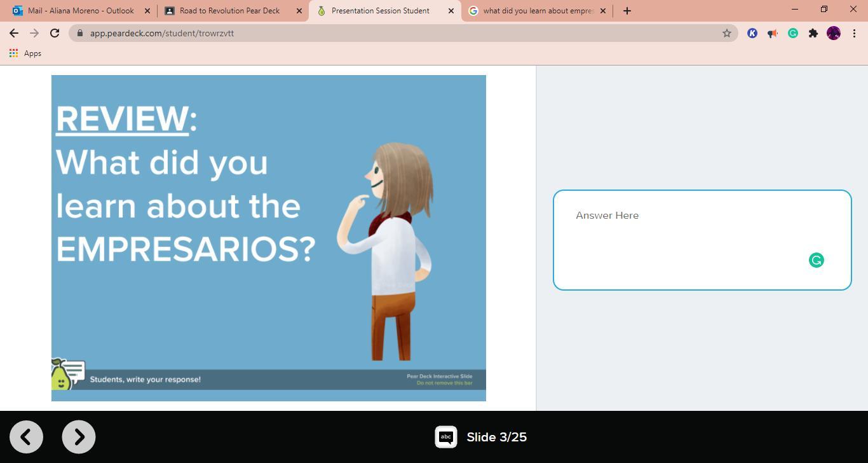Reload the Pear Deck page
Viewport: 868px width, 463px height.
pyautogui.click(x=55, y=33)
